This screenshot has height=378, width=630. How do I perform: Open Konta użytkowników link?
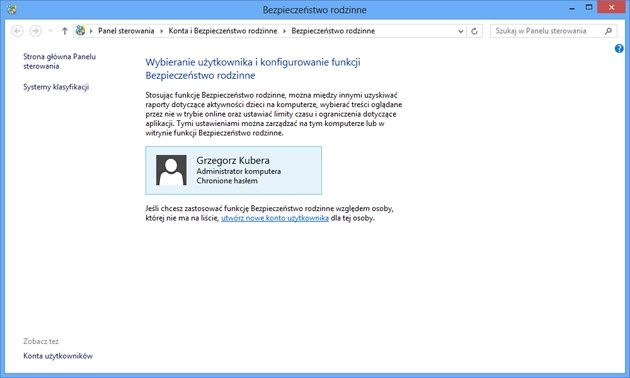point(58,356)
